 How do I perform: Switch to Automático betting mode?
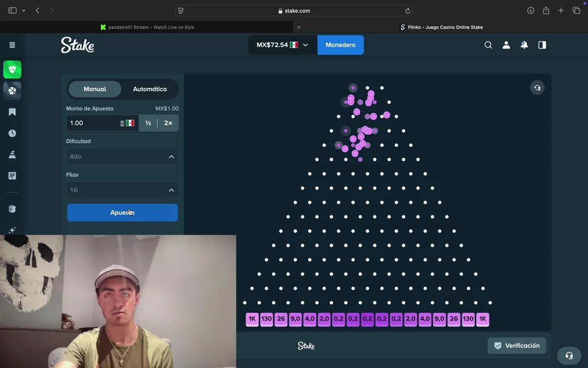[150, 89]
